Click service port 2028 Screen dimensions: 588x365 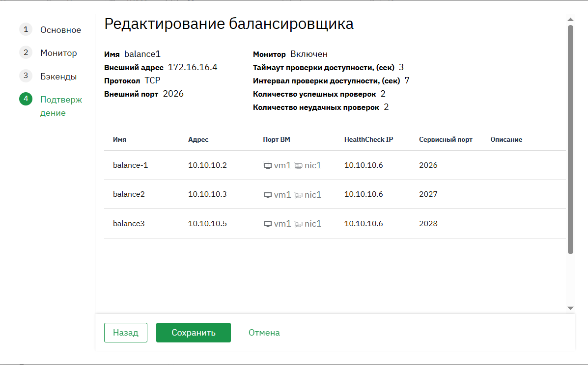pos(428,224)
